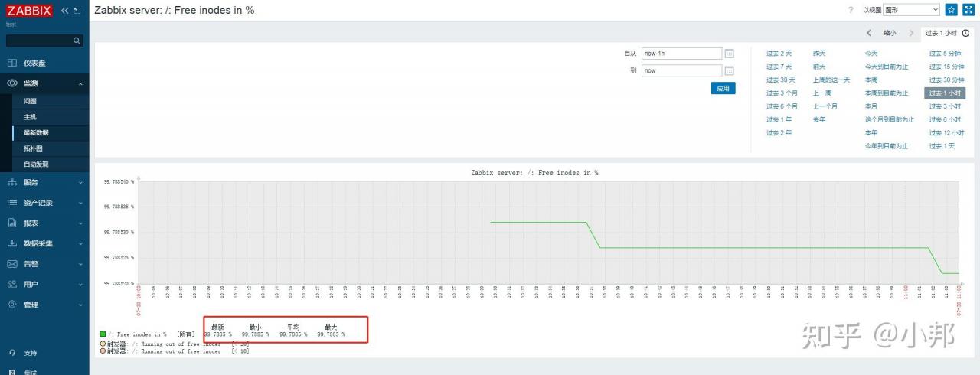Select 过去 6 个月 time range

click(782, 106)
